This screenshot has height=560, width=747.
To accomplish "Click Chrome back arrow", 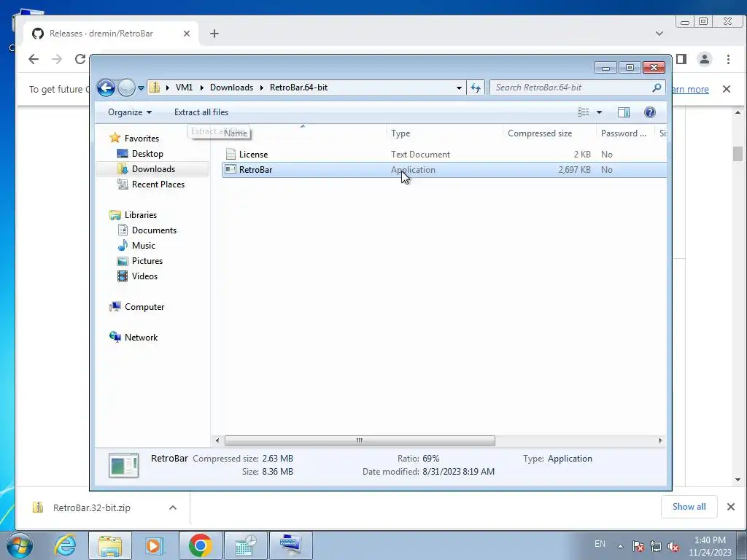I will [x=34, y=59].
